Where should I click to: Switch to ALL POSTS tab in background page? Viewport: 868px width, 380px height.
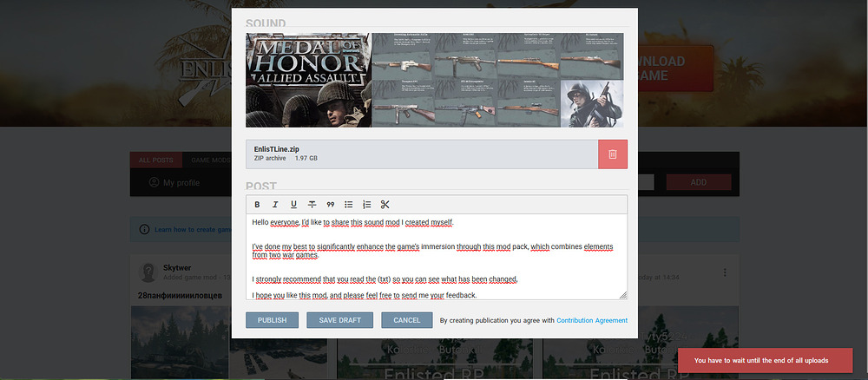pyautogui.click(x=156, y=161)
